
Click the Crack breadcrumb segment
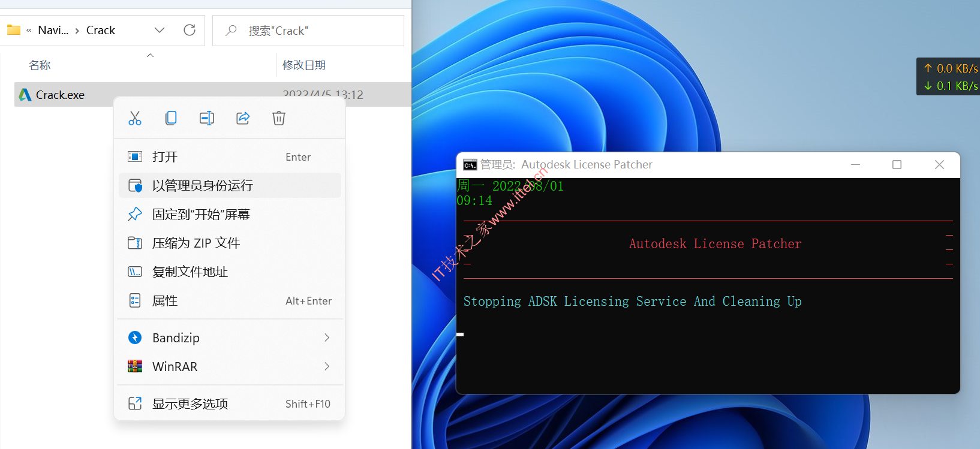(x=101, y=31)
